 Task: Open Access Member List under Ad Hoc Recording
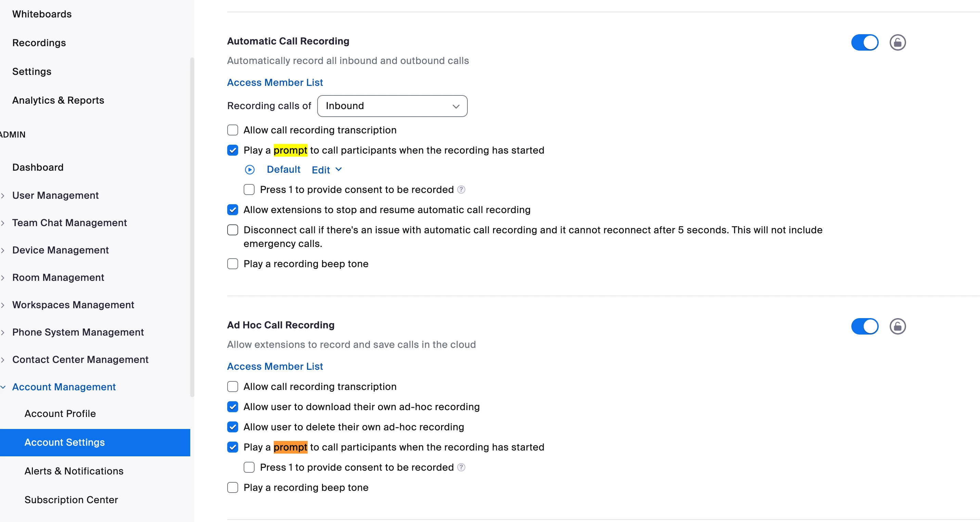tap(275, 366)
